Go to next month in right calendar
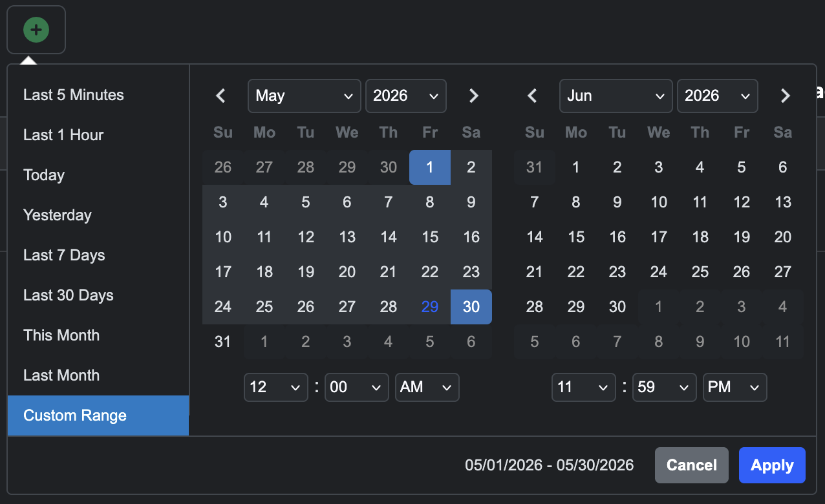This screenshot has width=825, height=504. point(785,96)
